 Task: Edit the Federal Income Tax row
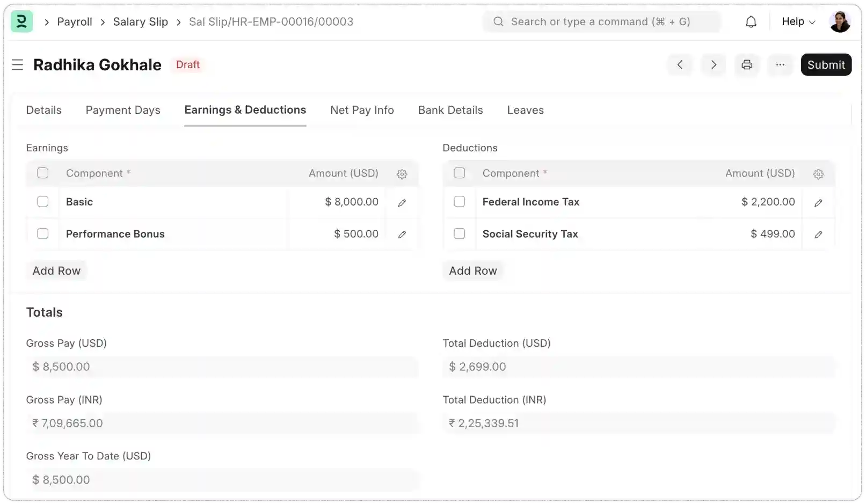pyautogui.click(x=818, y=202)
